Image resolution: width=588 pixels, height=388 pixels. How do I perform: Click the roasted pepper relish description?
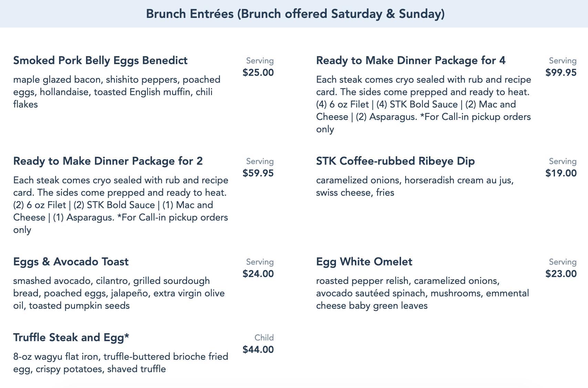tap(422, 293)
